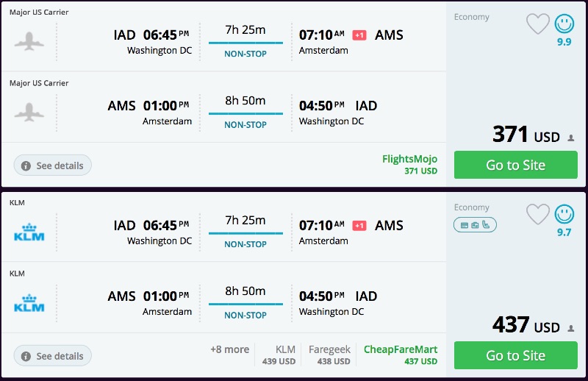Click the 9.9 smiley rating icon
This screenshot has height=381, width=588.
point(564,24)
